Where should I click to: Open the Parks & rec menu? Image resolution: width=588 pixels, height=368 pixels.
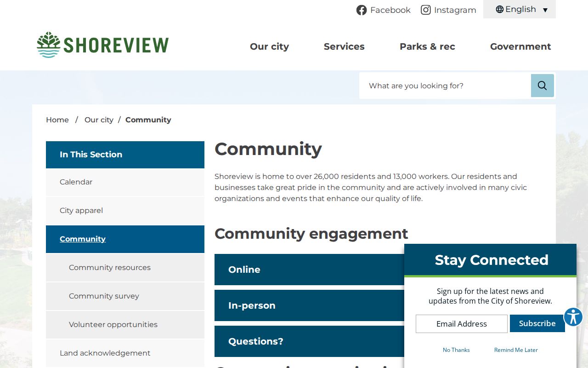point(427,46)
